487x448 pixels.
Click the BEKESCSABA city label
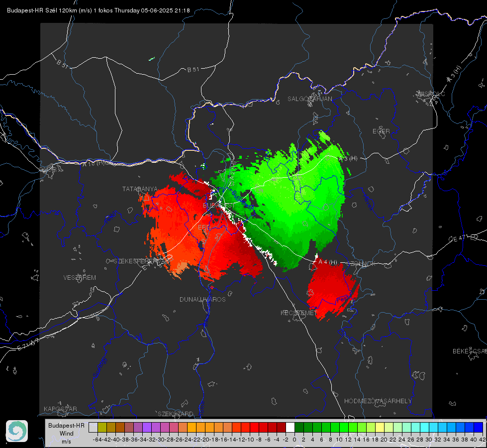470,351
